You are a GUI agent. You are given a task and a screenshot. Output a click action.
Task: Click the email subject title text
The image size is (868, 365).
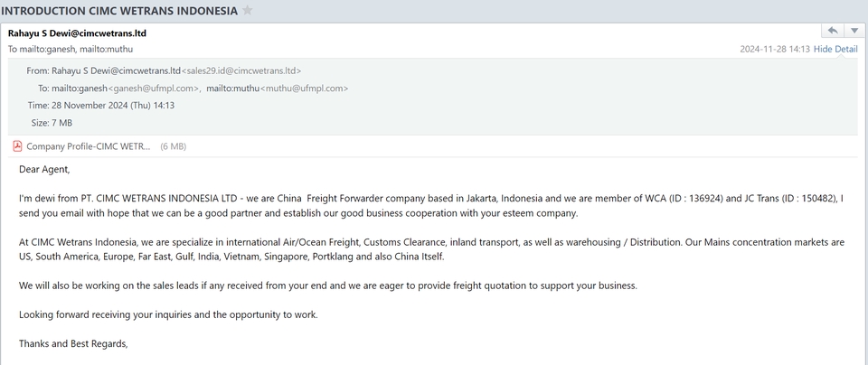pyautogui.click(x=122, y=10)
